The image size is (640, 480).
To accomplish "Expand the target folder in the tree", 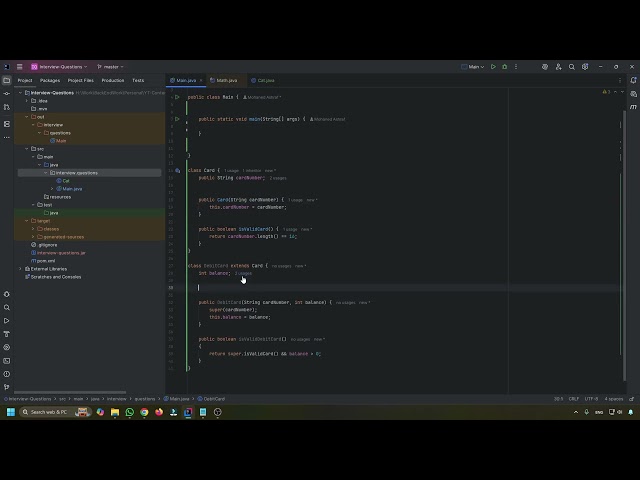I will coord(28,221).
